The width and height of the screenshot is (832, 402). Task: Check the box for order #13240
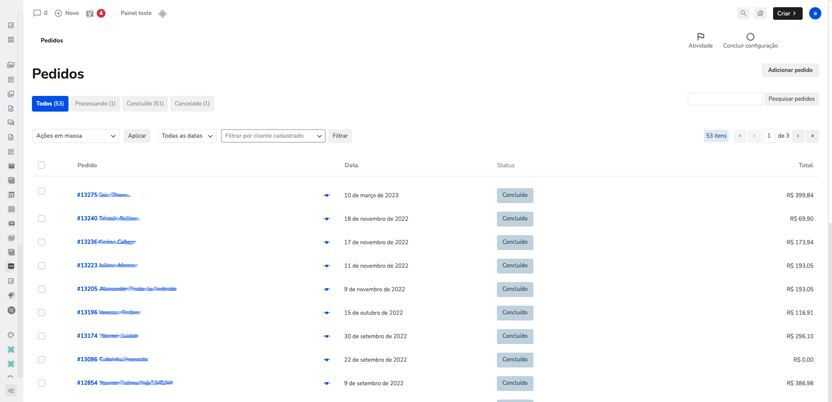[x=42, y=218]
